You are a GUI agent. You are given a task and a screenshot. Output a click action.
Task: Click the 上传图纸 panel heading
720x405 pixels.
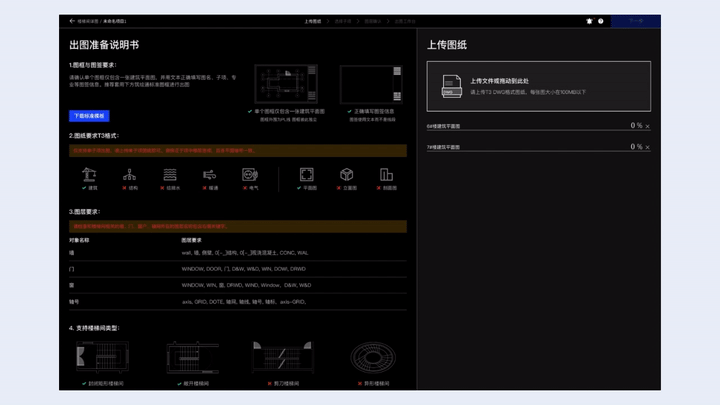point(447,45)
